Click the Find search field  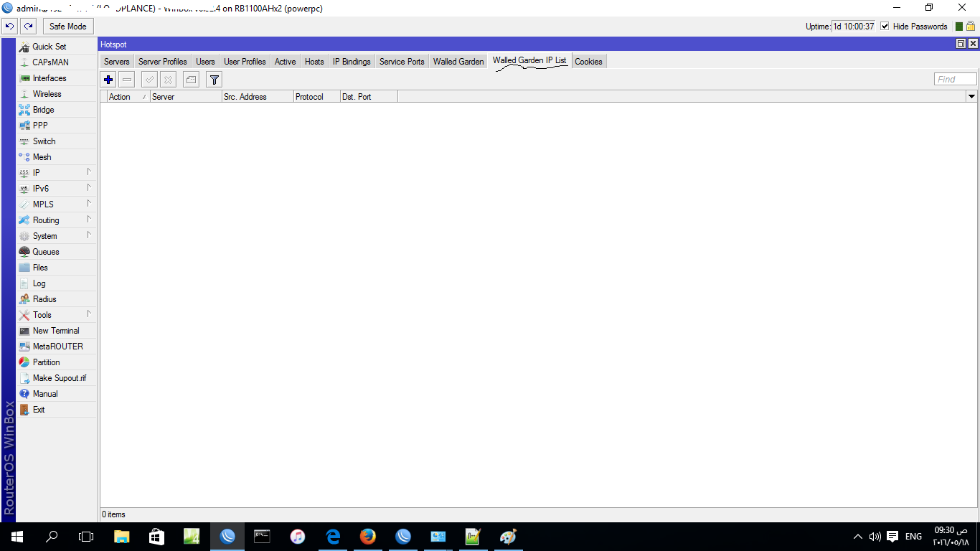coord(956,80)
